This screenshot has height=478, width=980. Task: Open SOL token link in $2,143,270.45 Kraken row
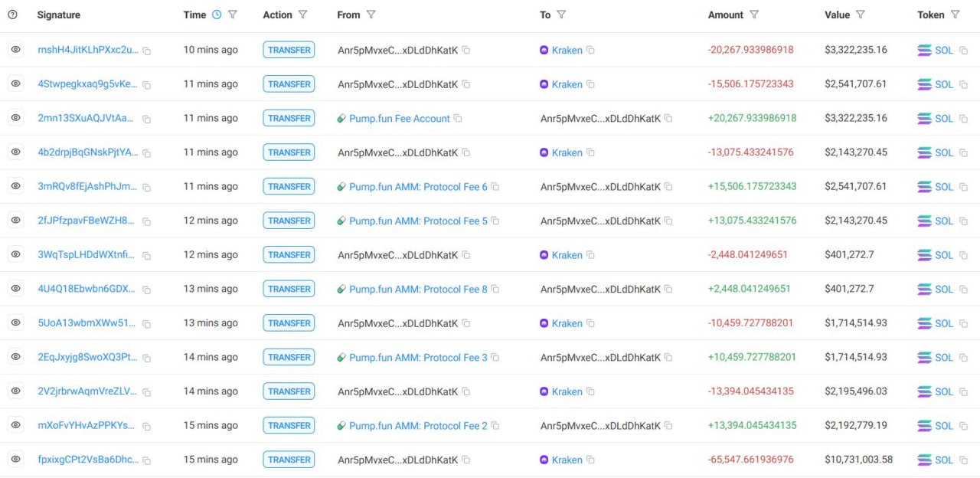[x=944, y=152]
